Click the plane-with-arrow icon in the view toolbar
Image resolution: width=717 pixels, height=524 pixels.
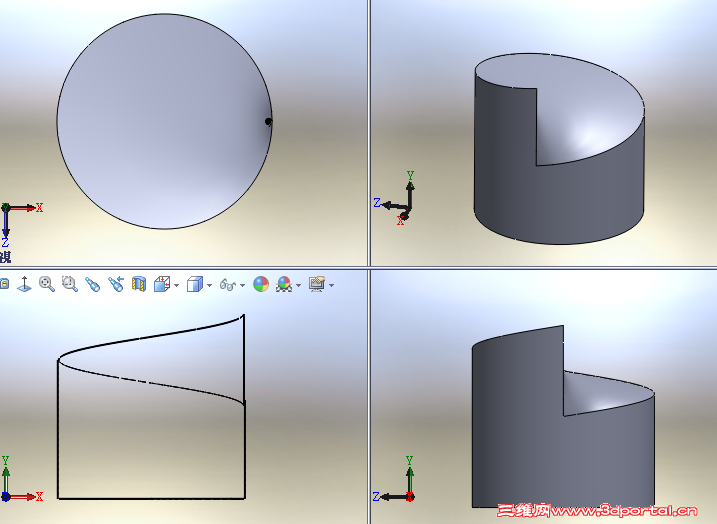tap(24, 284)
